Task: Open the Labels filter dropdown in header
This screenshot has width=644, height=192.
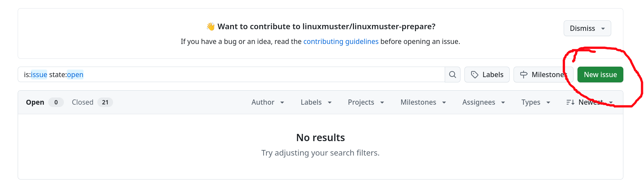Action: 316,102
